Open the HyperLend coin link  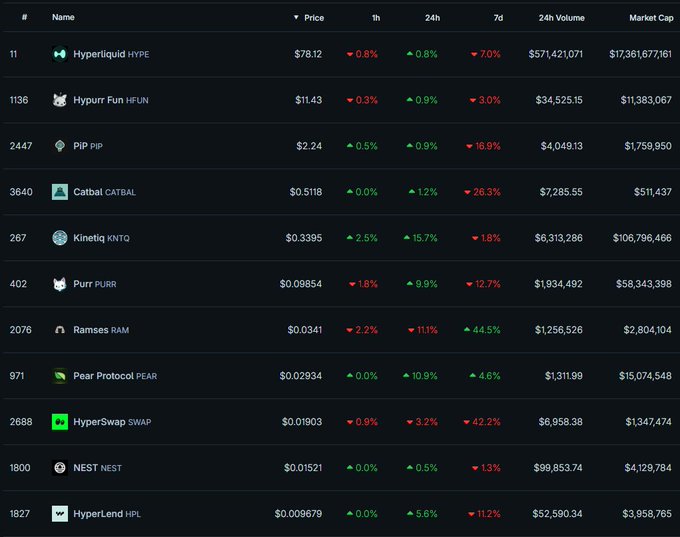pos(107,514)
